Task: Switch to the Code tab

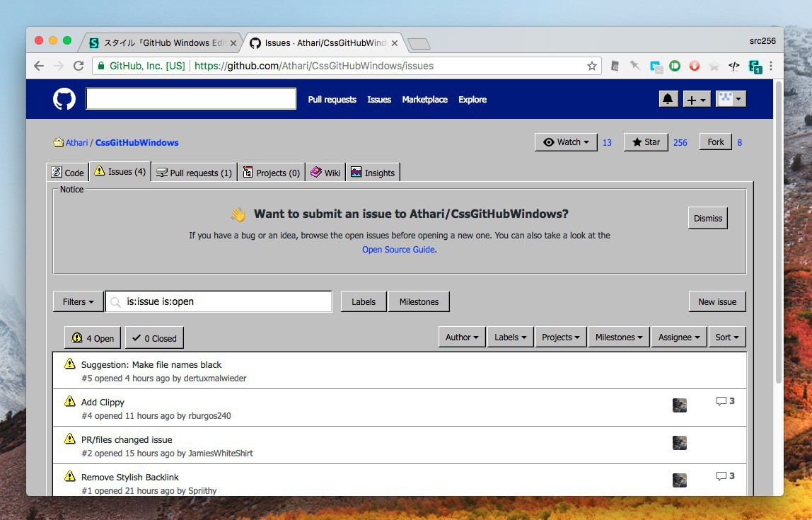Action: [x=67, y=173]
